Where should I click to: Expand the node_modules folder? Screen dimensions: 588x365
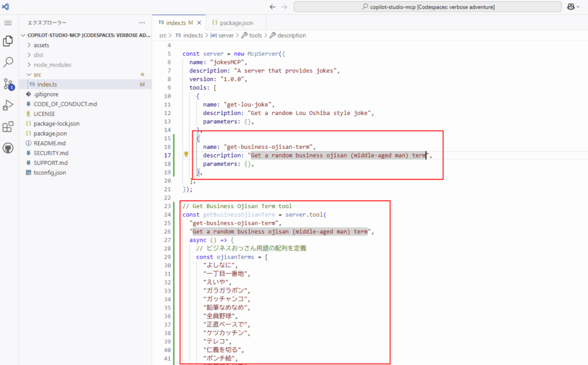[86, 64]
